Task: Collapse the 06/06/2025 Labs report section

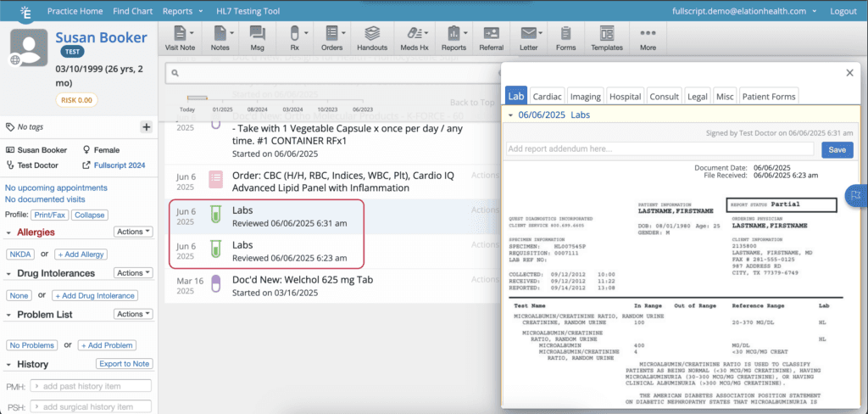Action: 510,115
